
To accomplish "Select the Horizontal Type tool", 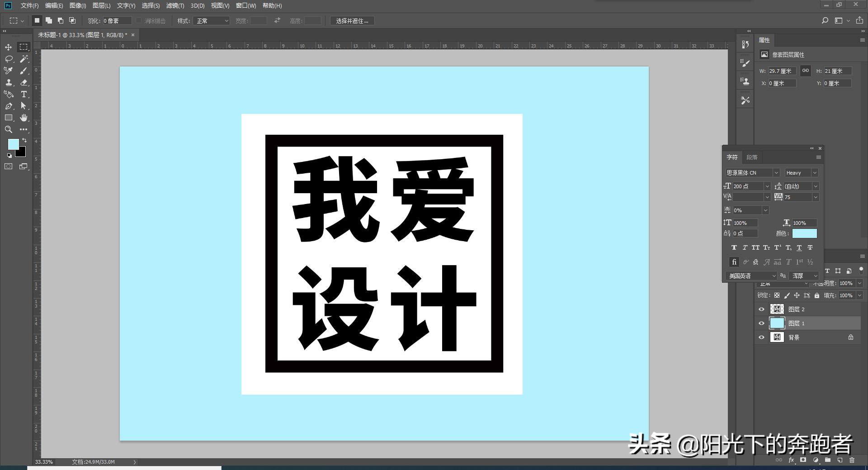I will tap(24, 95).
